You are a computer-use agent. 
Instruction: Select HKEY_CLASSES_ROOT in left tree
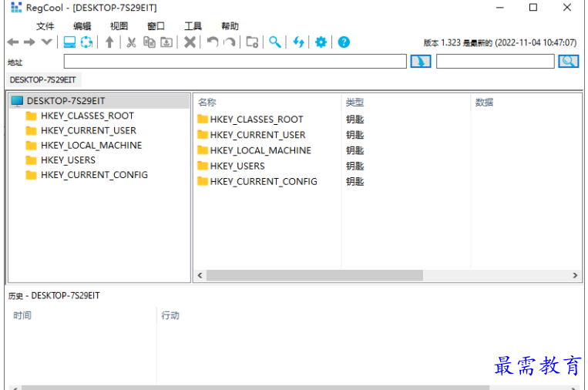pyautogui.click(x=87, y=116)
